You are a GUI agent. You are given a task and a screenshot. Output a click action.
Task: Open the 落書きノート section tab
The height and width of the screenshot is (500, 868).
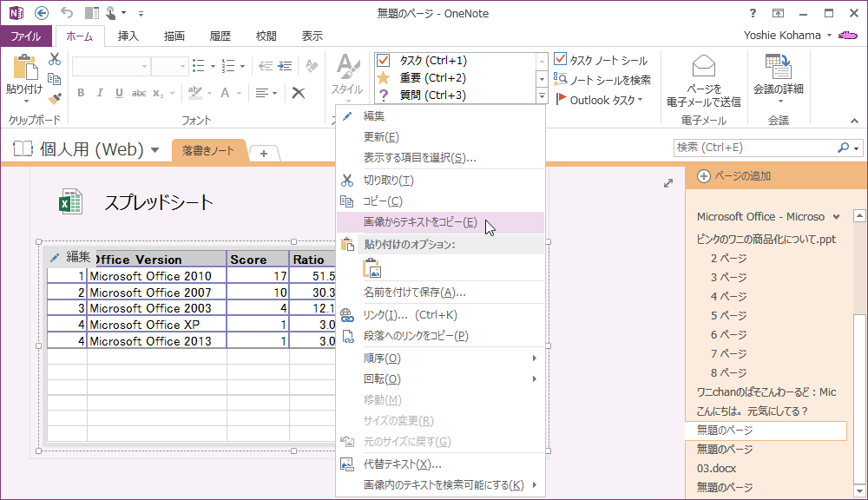[208, 150]
